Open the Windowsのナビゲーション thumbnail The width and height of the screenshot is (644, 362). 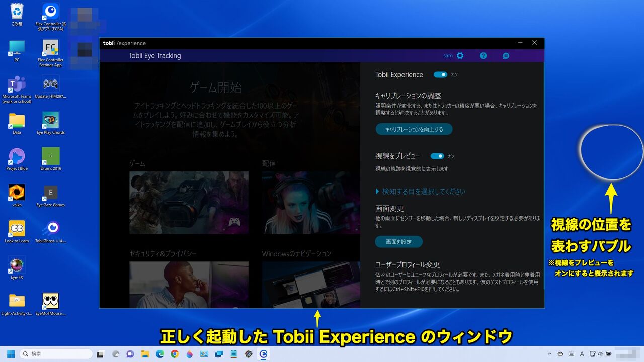click(311, 285)
